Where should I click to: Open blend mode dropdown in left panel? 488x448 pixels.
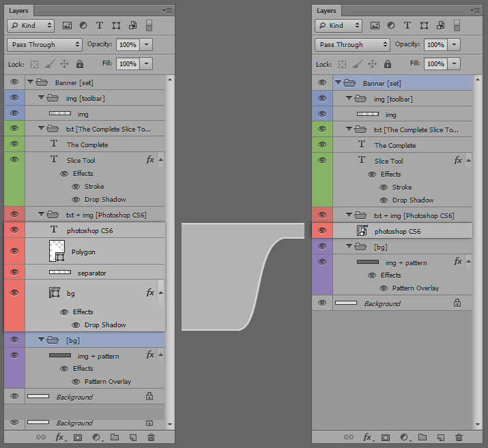(x=45, y=44)
